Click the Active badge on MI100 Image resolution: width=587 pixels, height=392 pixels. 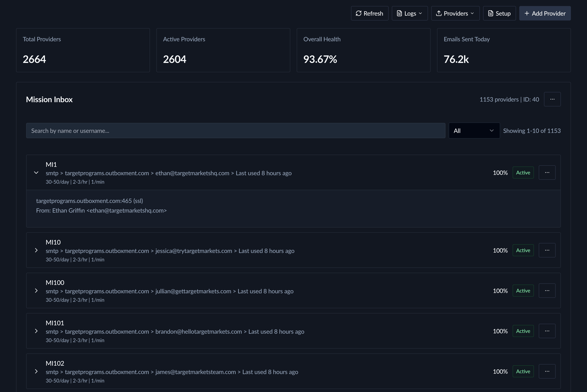tap(523, 291)
